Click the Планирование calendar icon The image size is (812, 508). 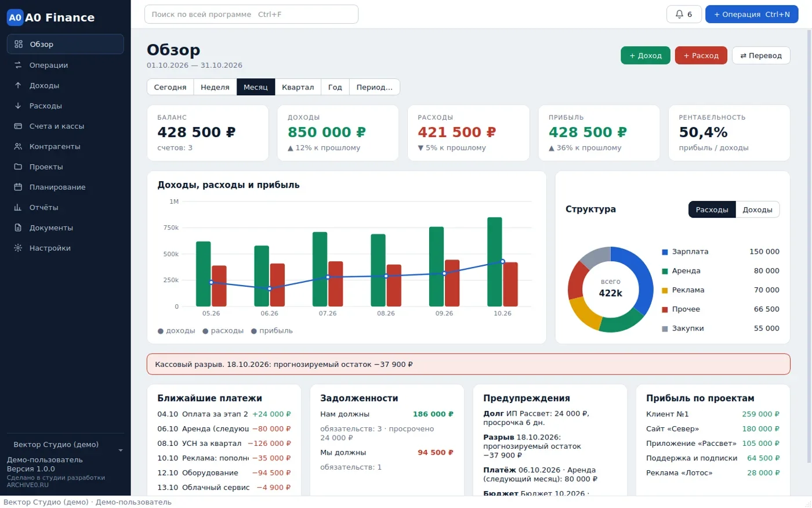coord(18,187)
